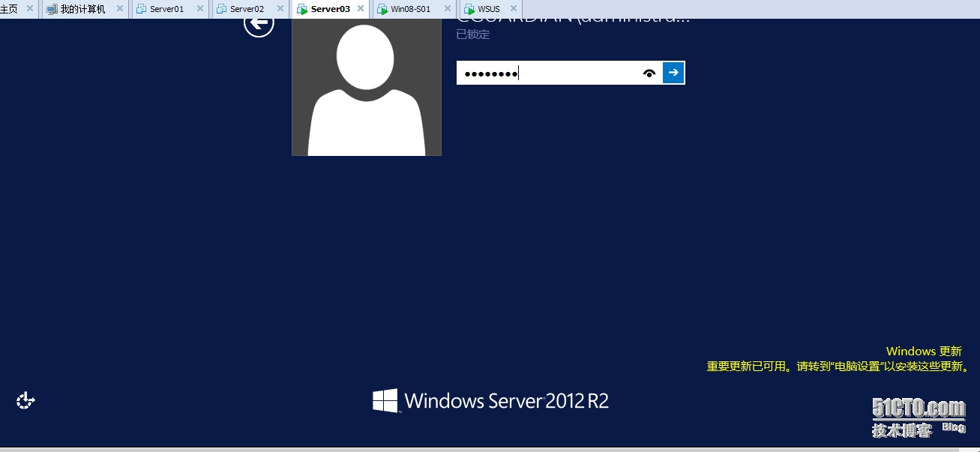Click the Windows 更新 notification title

coord(924,351)
